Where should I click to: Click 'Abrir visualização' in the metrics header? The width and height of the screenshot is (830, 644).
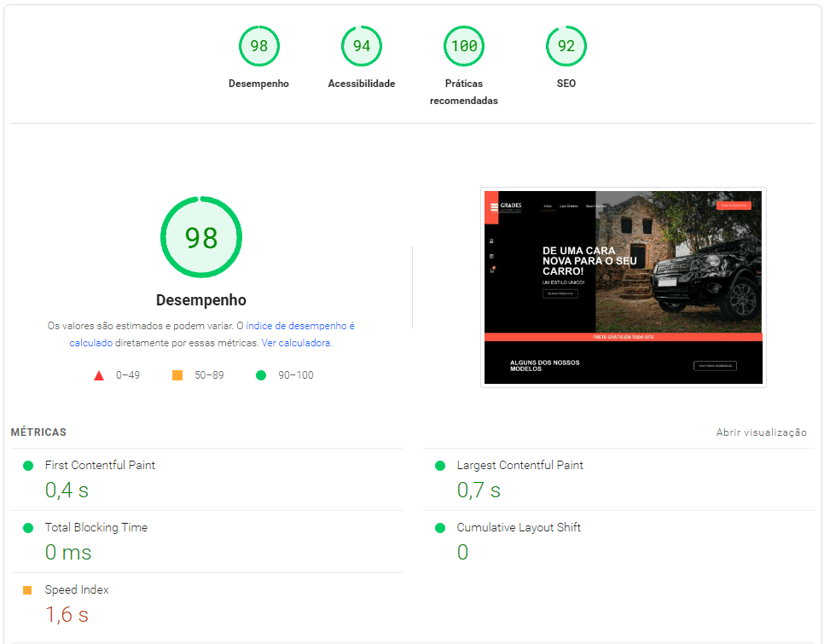click(761, 432)
